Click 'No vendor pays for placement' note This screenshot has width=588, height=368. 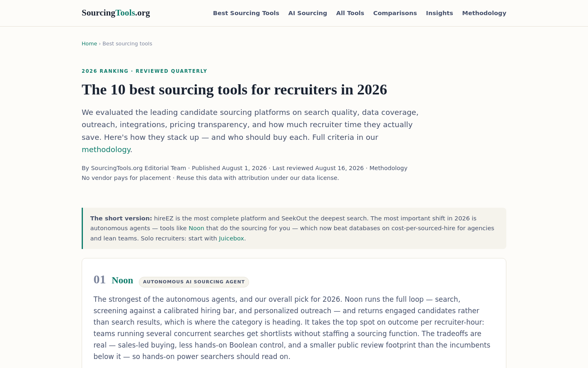tap(126, 178)
